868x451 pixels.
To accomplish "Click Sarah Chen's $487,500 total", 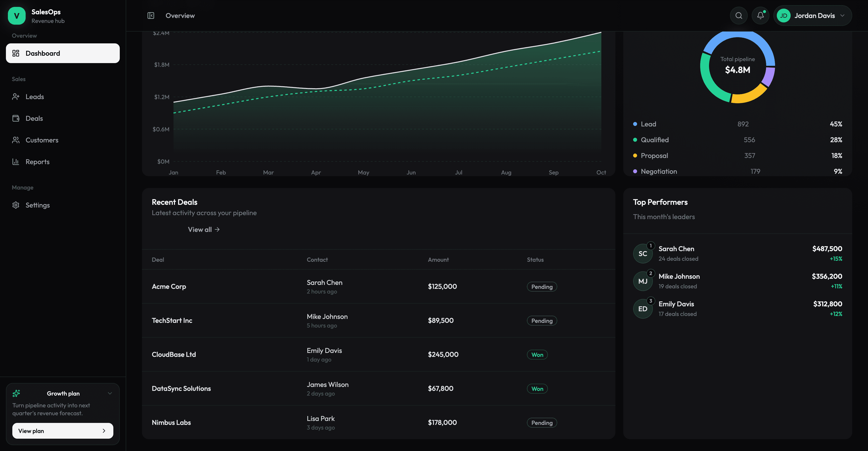I will pyautogui.click(x=827, y=249).
